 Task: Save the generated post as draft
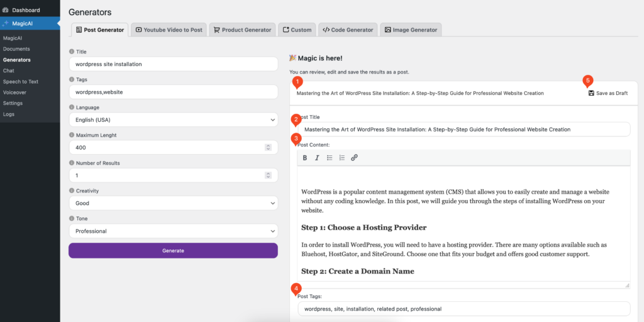pyautogui.click(x=608, y=93)
